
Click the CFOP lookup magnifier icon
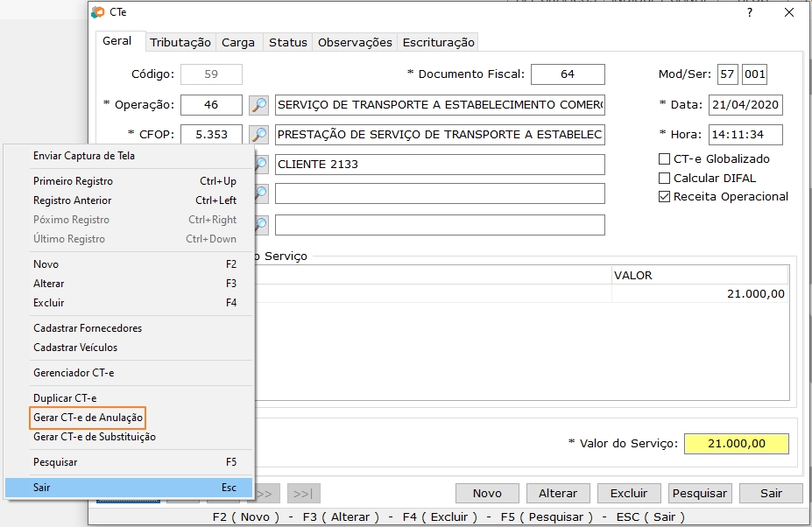[258, 135]
